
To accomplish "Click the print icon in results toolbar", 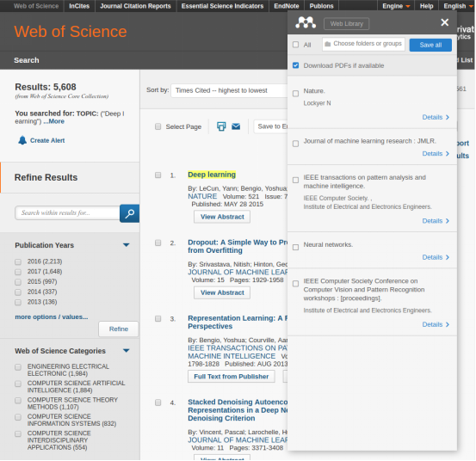I will (221, 126).
